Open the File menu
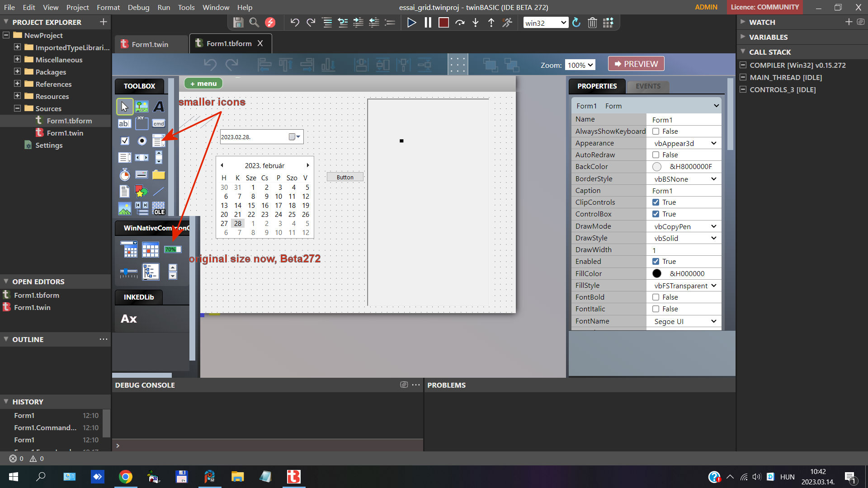The width and height of the screenshot is (868, 488). pos(9,7)
